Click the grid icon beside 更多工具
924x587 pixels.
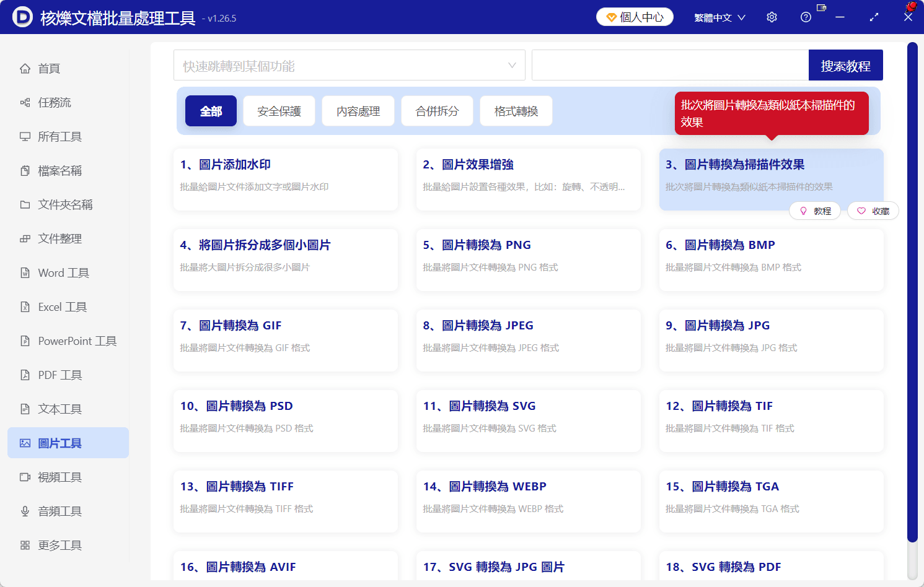point(25,546)
